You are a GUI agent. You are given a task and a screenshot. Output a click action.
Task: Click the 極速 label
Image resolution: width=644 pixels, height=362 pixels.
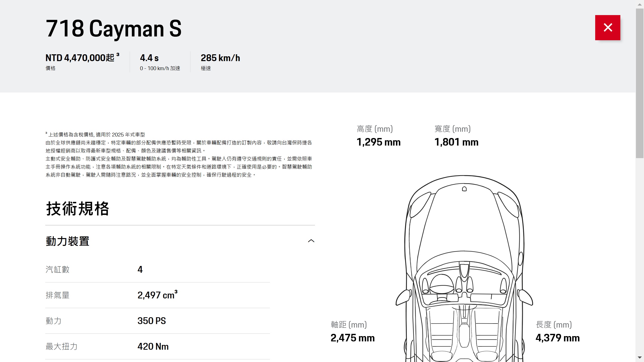(x=206, y=68)
